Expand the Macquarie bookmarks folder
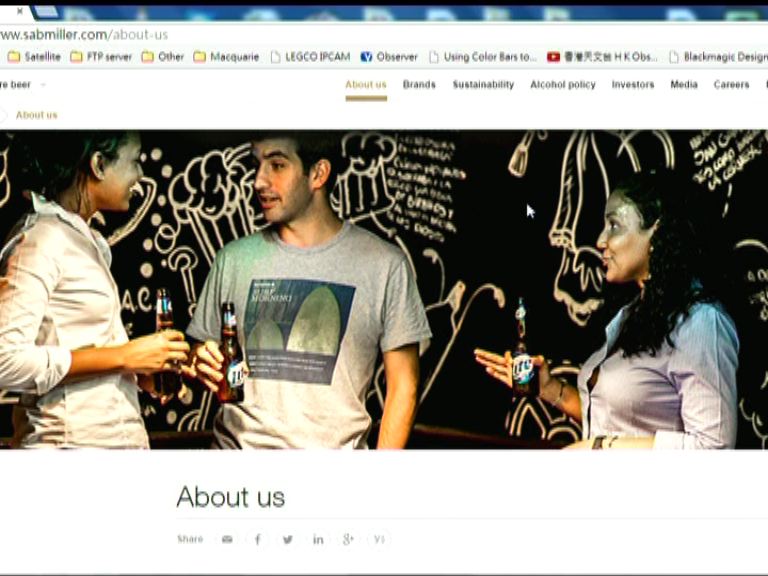Screen dimensions: 768x576 [x=227, y=57]
